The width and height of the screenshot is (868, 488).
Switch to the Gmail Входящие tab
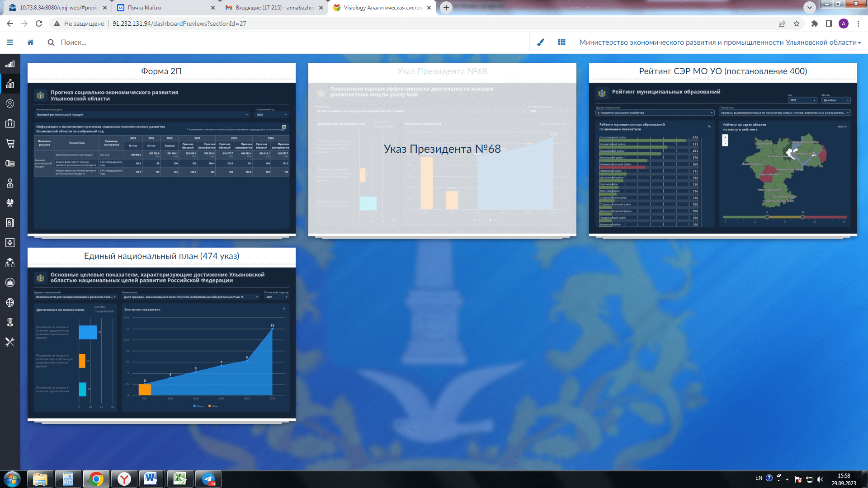[x=274, y=8]
